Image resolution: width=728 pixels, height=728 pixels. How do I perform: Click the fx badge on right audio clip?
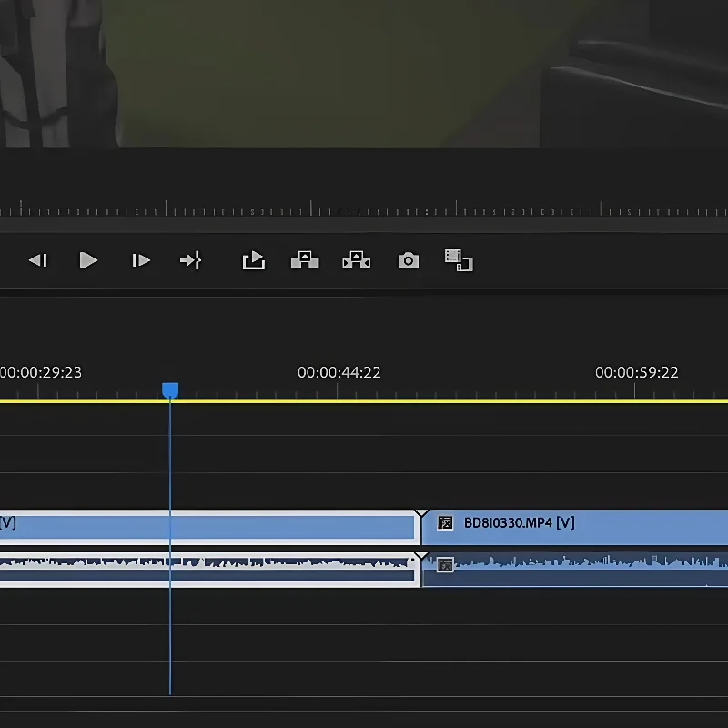click(445, 565)
